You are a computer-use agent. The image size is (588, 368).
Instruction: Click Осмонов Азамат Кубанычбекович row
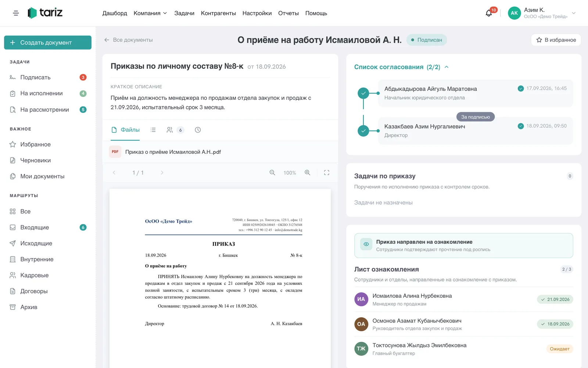(463, 324)
